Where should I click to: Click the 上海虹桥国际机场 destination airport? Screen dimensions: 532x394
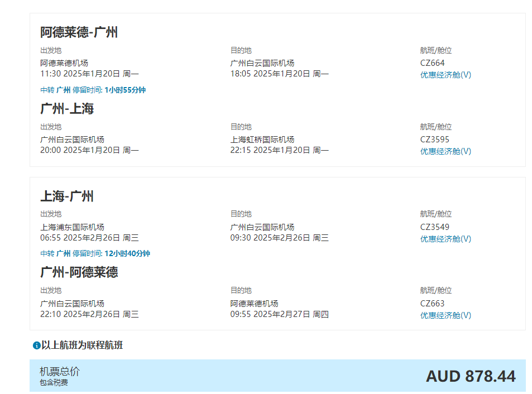262,140
